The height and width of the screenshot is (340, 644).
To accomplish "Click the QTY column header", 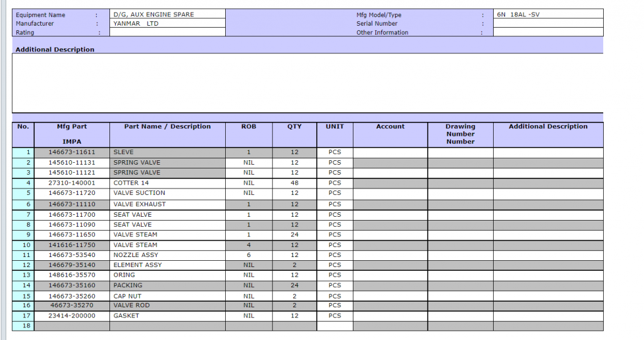I will coord(294,127).
